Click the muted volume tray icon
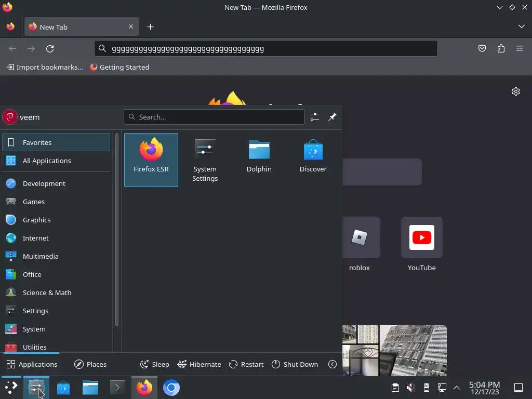Image resolution: width=532 pixels, height=399 pixels. pyautogui.click(x=411, y=388)
